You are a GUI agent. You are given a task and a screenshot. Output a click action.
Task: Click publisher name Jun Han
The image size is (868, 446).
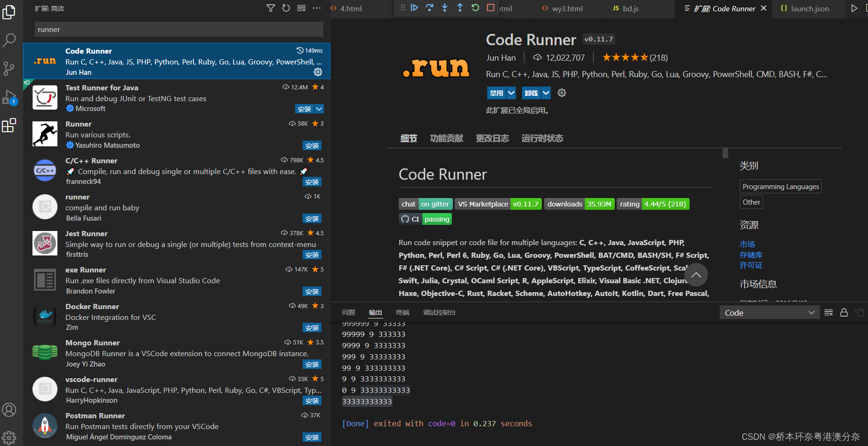coord(501,57)
